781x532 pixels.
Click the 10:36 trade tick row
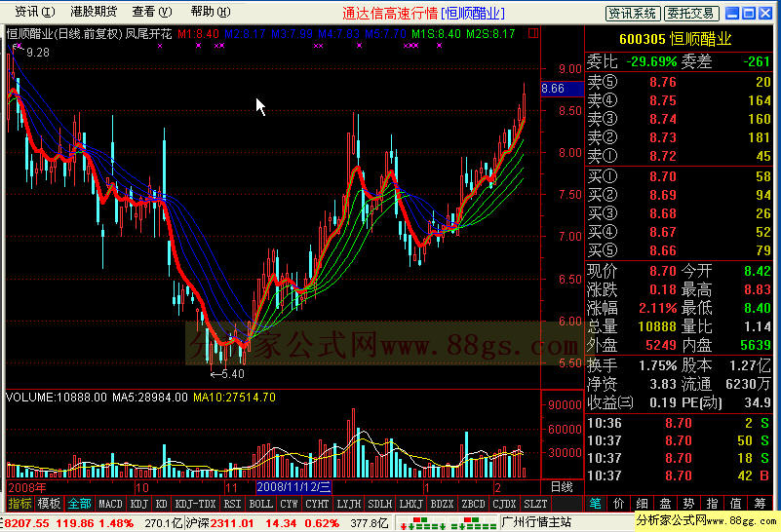(679, 423)
